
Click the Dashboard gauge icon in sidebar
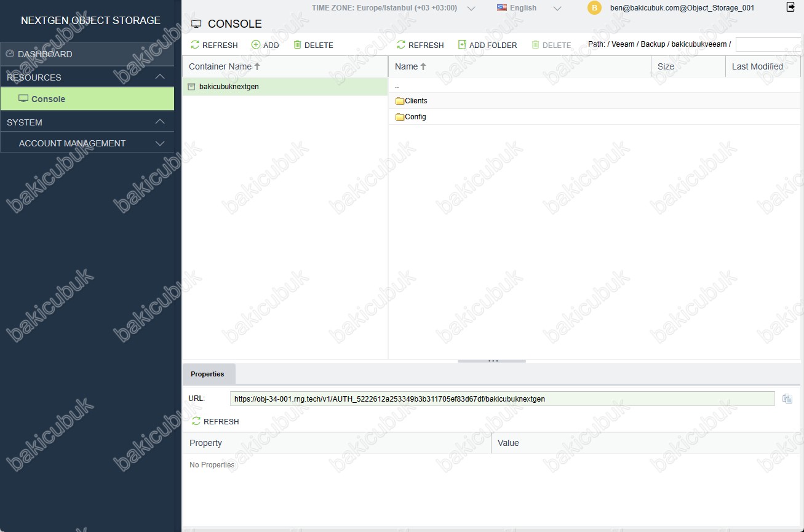click(10, 54)
